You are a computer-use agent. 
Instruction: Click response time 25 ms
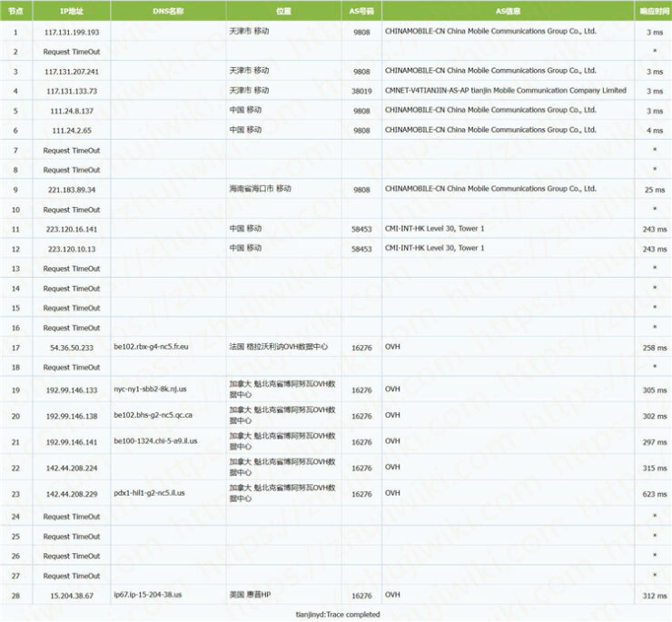655,190
